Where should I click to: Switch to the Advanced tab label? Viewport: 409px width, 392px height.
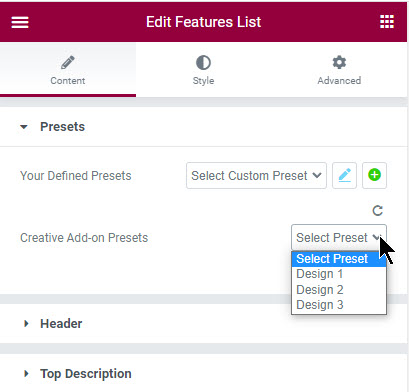coord(339,80)
